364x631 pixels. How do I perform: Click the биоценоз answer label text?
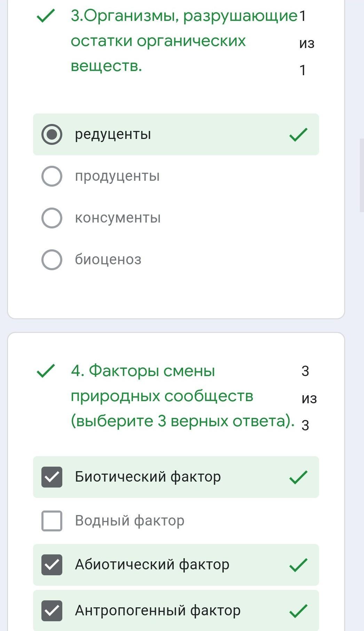[x=108, y=260]
